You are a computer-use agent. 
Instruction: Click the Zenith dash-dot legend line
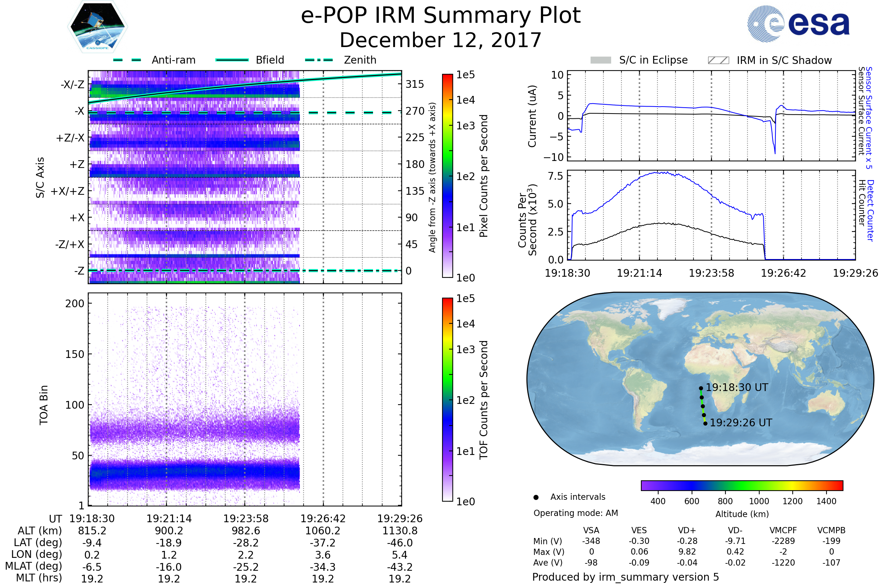point(319,60)
